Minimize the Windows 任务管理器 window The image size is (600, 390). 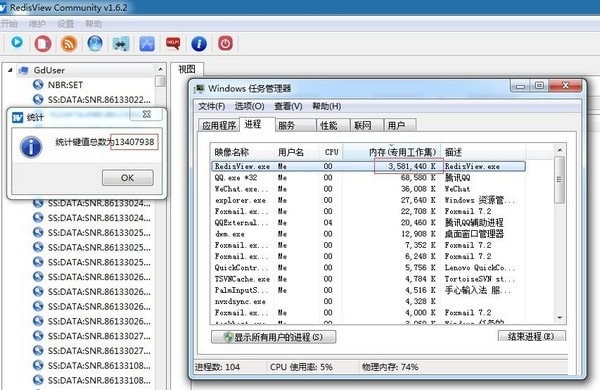click(x=520, y=86)
